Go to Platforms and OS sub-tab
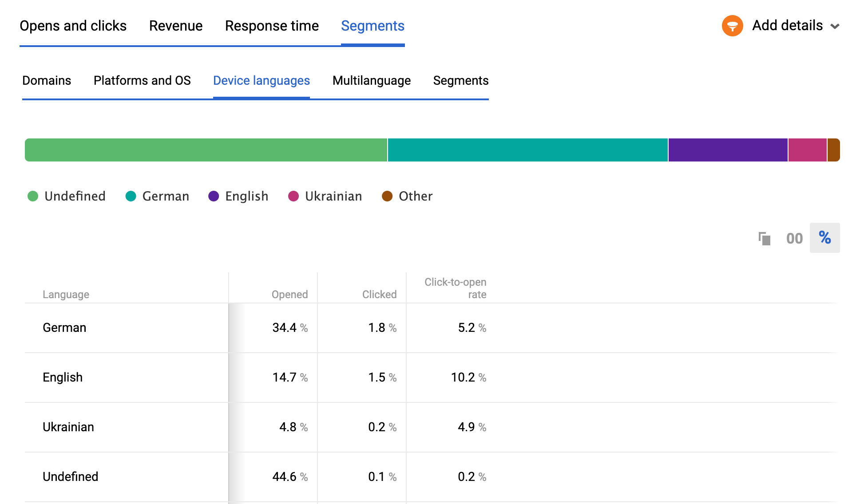 pyautogui.click(x=142, y=80)
